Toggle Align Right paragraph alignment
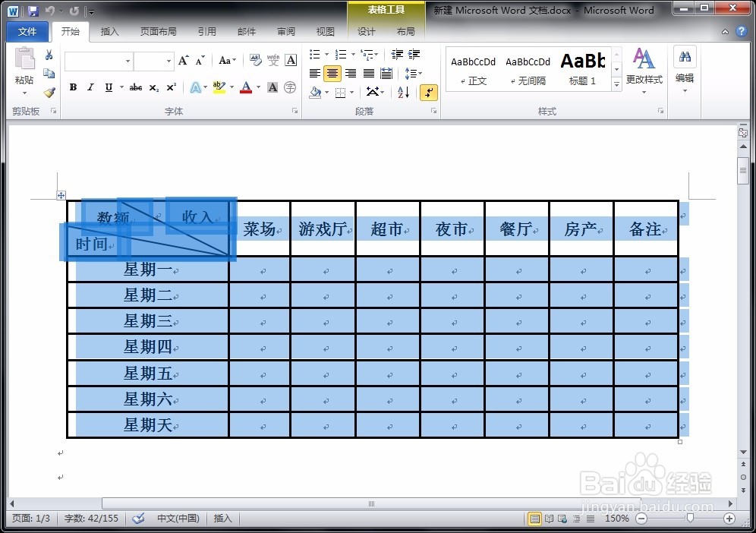756x533 pixels. point(351,74)
